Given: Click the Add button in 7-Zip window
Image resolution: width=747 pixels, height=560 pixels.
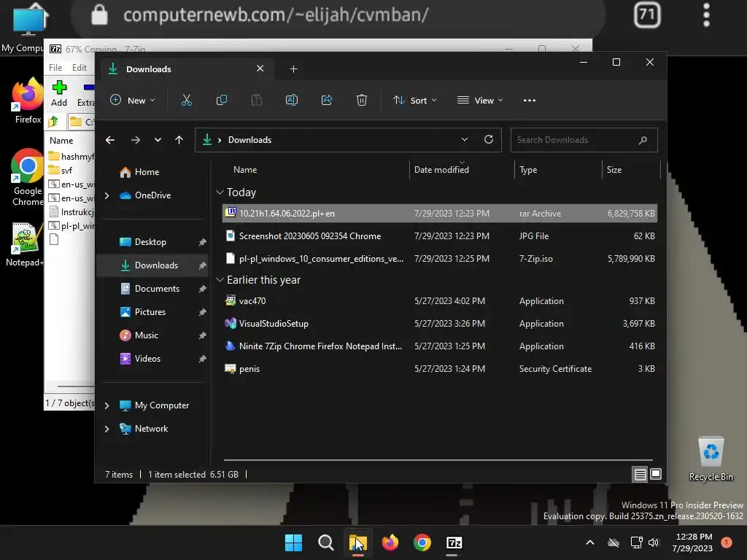Looking at the screenshot, I should point(59,93).
